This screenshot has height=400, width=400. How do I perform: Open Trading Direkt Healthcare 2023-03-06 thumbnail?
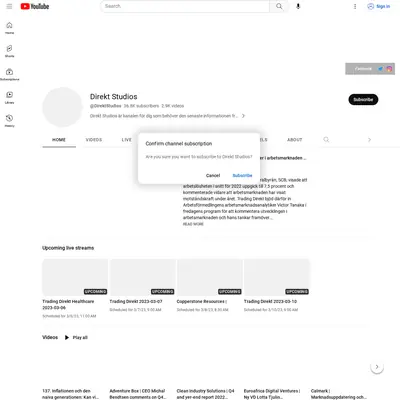click(75, 277)
